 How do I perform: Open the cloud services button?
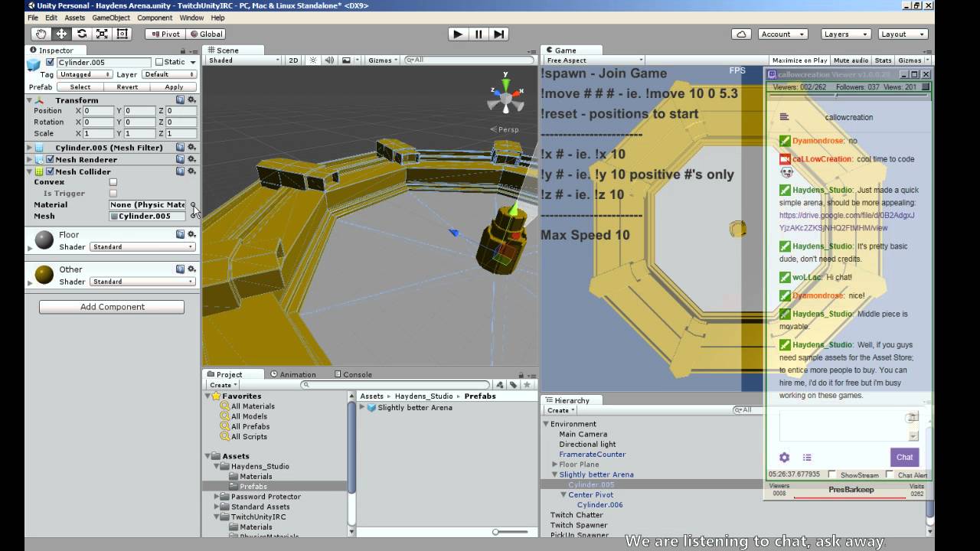740,34
